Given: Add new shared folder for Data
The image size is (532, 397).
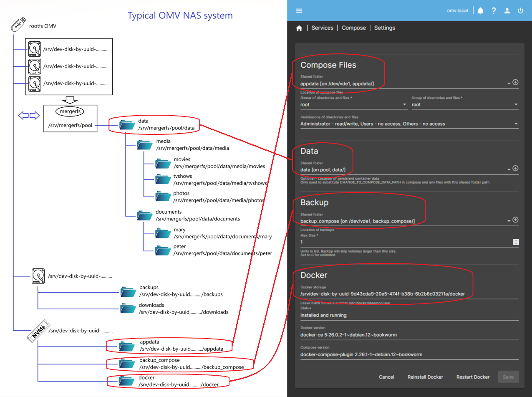Looking at the screenshot, I should click(x=515, y=169).
